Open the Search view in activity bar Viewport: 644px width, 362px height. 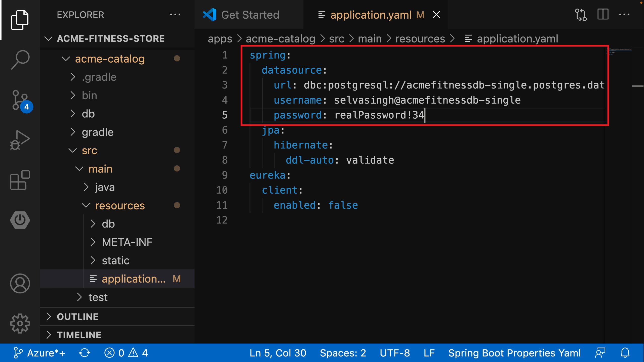pos(20,59)
